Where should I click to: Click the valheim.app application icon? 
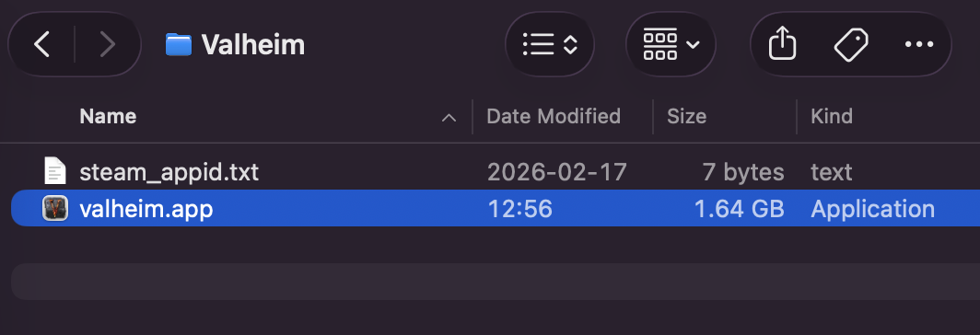pyautogui.click(x=55, y=208)
